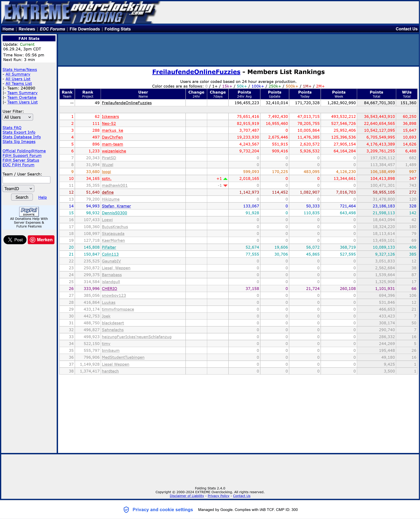Expand the TeamID search type dropdown

click(18, 189)
